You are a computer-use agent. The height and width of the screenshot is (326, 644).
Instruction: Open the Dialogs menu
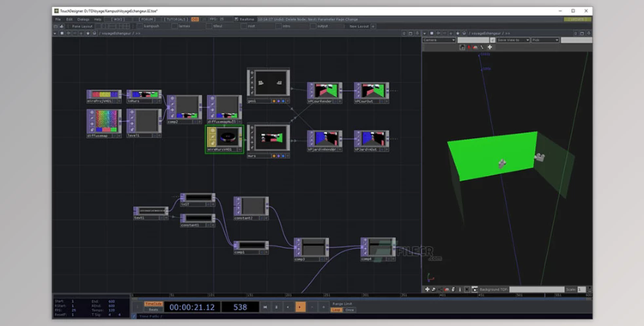tap(83, 19)
